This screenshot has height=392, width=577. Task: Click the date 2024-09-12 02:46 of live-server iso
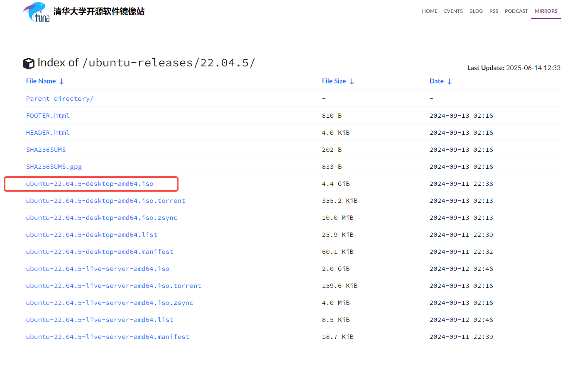461,269
